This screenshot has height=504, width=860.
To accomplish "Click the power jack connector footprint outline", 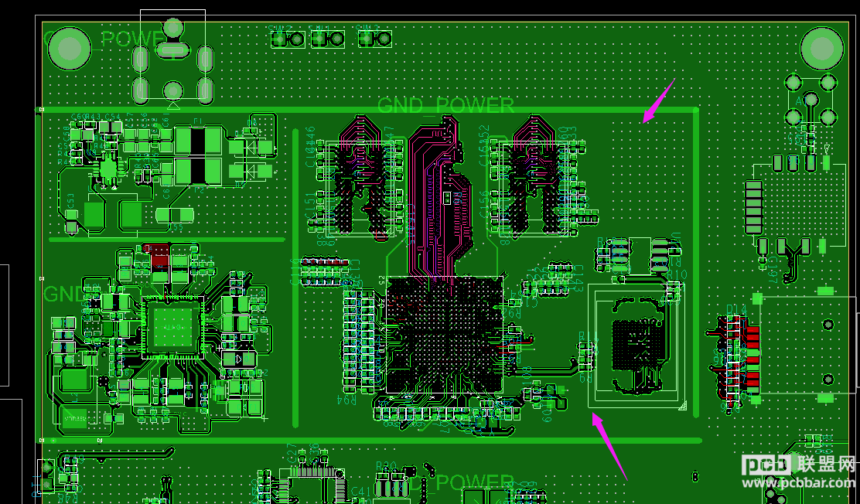I will [172, 56].
